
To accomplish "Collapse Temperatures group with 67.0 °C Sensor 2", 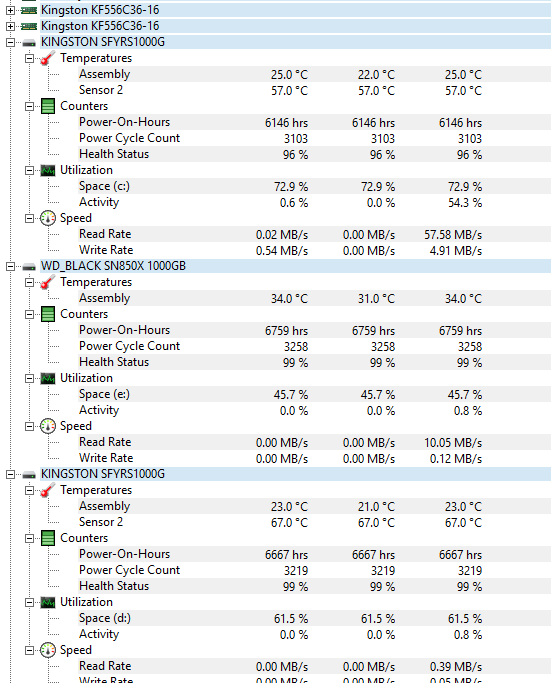I will [x=29, y=490].
